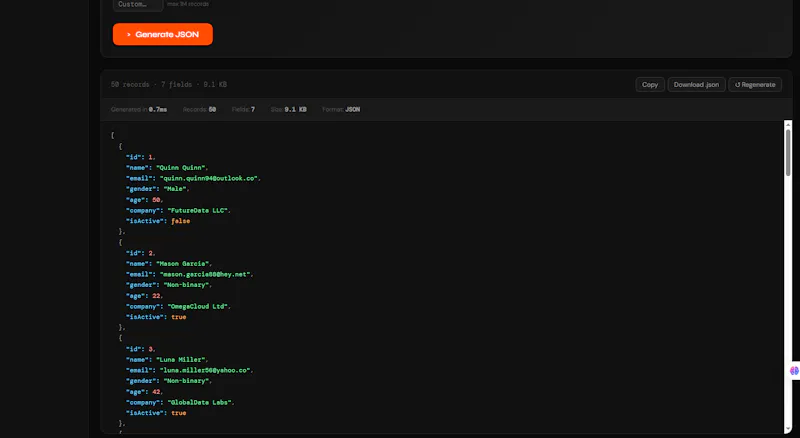Regenerate the JSON records
Viewport: 800px width, 438px height.
(755, 85)
